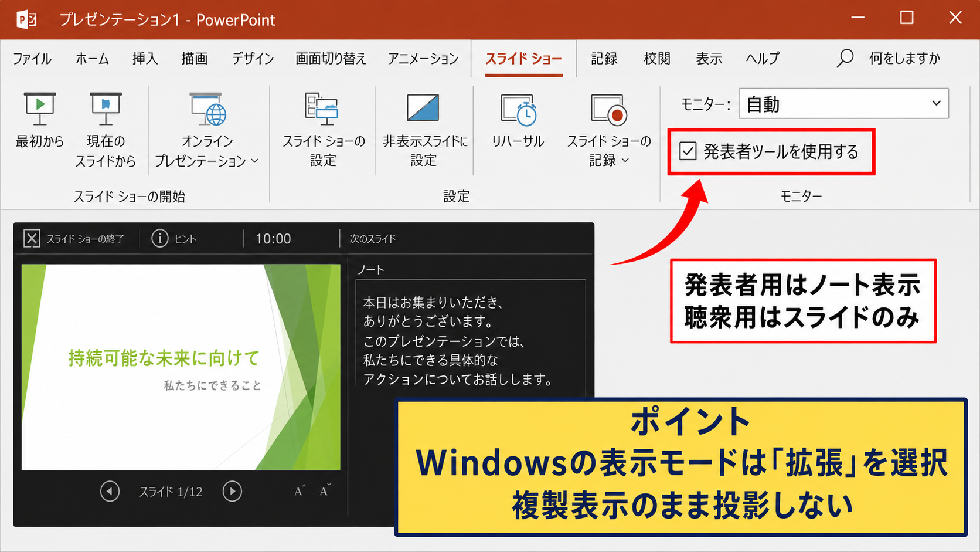The image size is (980, 552).
Task: Open online presentation (オンライン プレゼンテーション) icon
Action: 208,109
